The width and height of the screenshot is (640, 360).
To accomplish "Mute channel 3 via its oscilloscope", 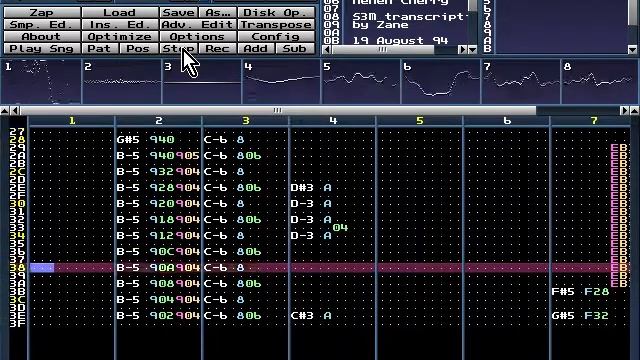I will [202, 81].
